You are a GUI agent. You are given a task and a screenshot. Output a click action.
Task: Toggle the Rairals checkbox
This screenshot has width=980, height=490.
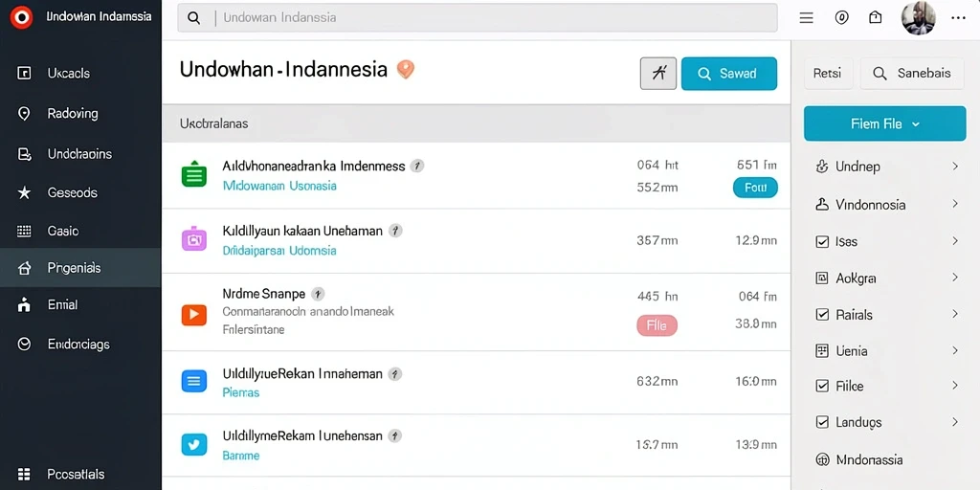pos(822,314)
